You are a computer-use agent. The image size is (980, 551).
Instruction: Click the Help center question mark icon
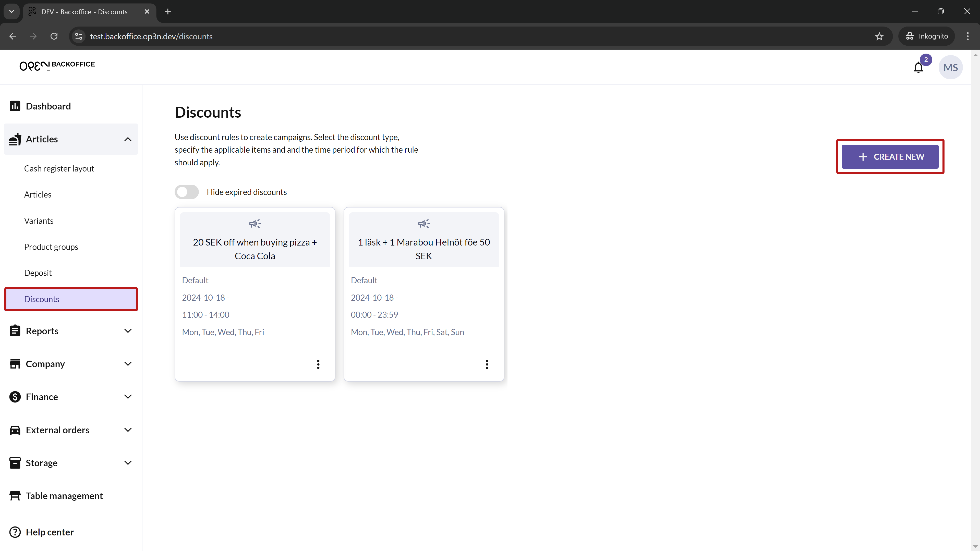[x=15, y=532]
